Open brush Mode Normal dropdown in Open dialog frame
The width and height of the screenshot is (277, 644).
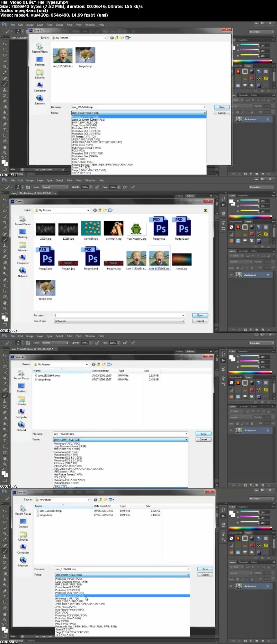point(55,187)
